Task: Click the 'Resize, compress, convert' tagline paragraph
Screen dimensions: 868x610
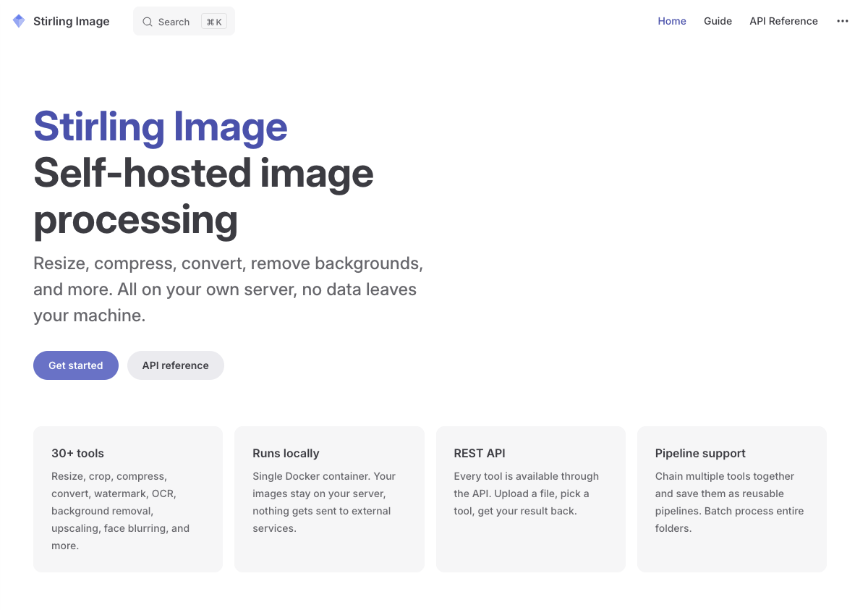Action: pos(229,289)
